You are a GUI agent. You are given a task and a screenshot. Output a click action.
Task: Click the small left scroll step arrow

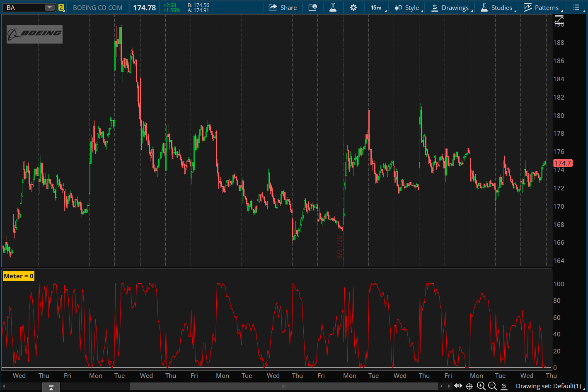[442, 386]
